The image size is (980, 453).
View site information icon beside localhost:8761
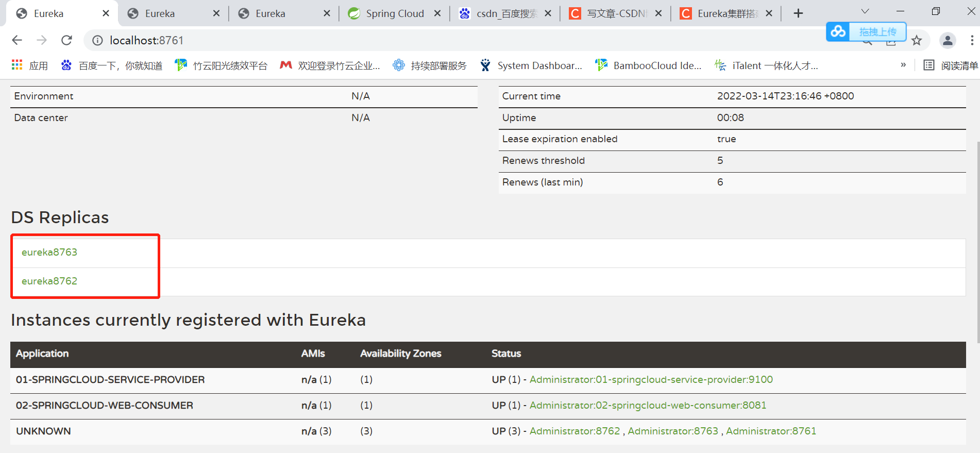click(97, 40)
